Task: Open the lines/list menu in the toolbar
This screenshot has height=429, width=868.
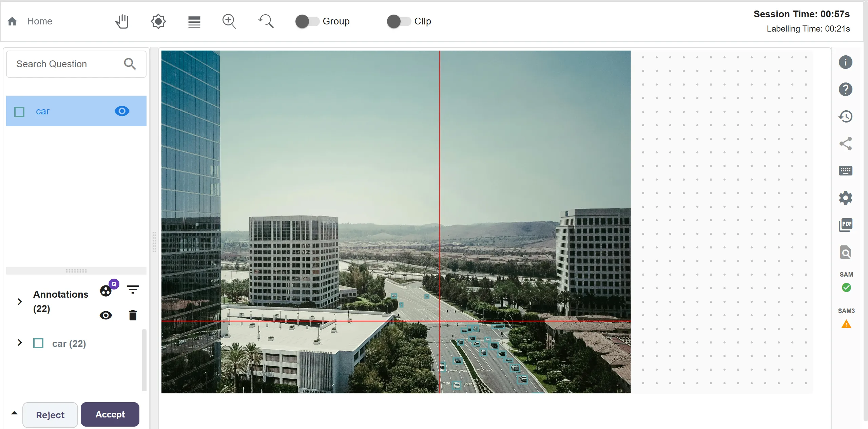Action: [194, 21]
